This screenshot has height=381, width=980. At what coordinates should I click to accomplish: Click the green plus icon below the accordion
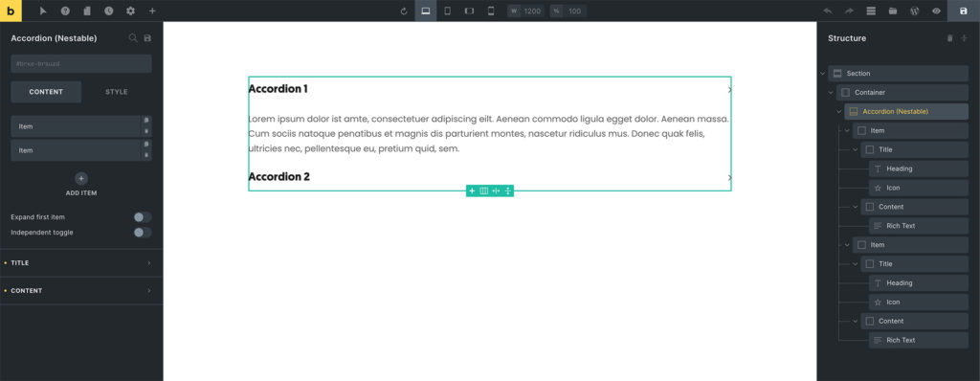[x=472, y=190]
